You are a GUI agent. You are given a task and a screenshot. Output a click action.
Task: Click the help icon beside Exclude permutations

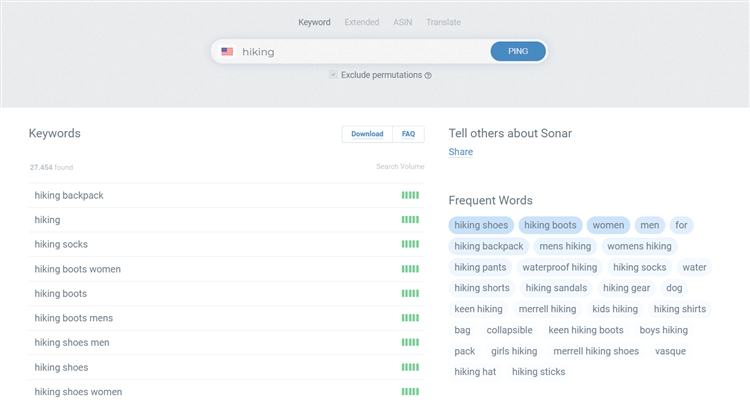(428, 75)
